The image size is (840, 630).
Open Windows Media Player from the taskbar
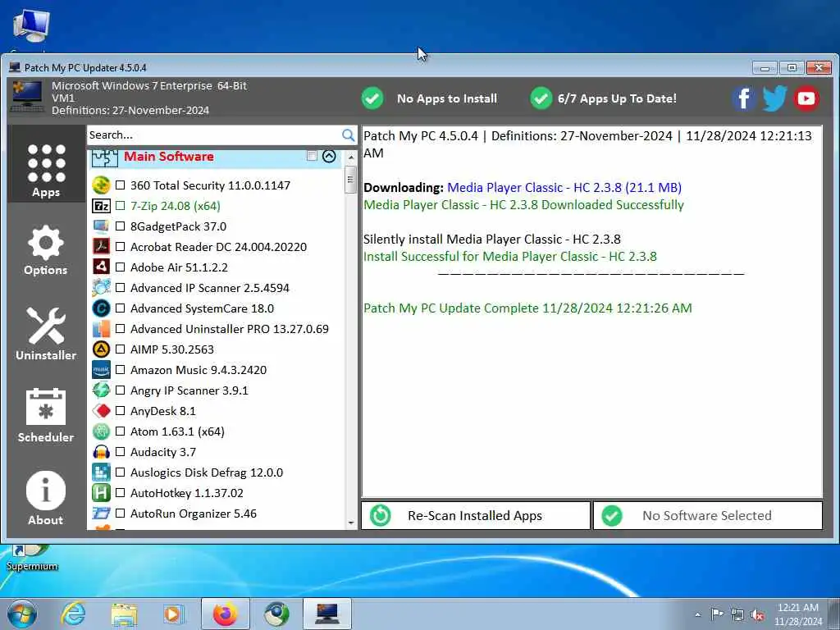174,614
